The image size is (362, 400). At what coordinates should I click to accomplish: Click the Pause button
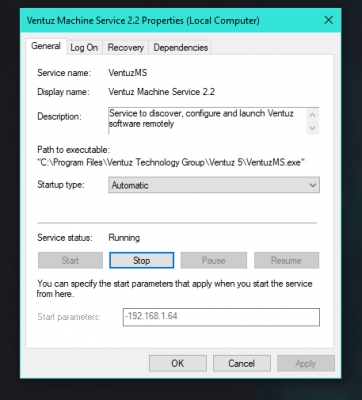point(214,260)
